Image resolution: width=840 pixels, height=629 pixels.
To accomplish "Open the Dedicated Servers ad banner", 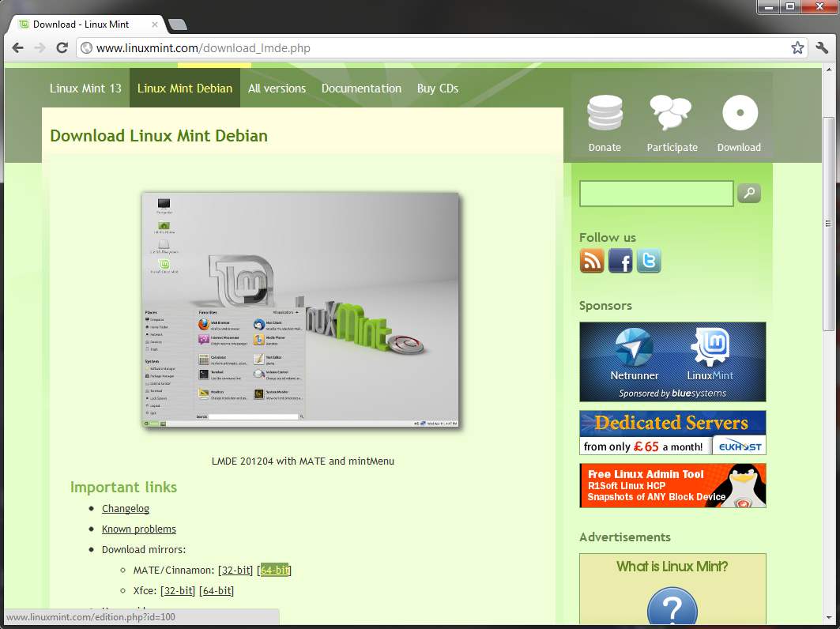I will (x=672, y=432).
